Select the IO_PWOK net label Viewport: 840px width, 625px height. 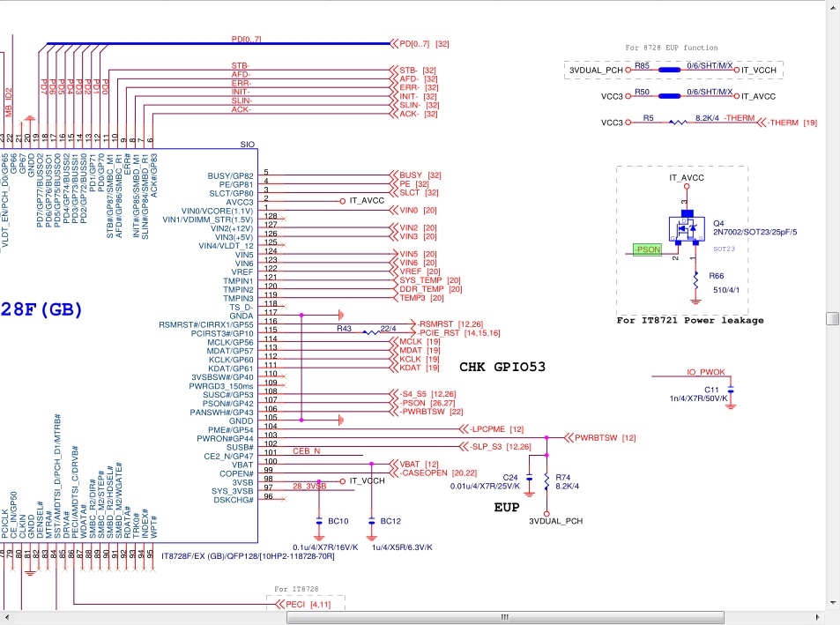705,372
